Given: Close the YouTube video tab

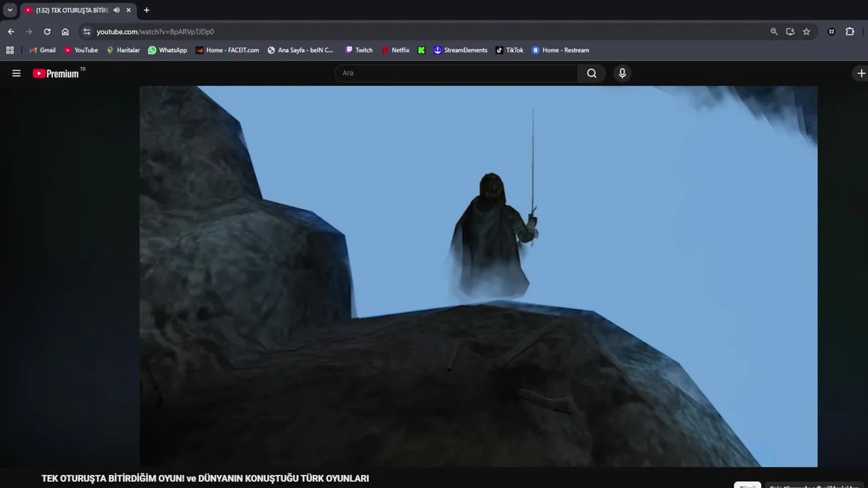Looking at the screenshot, I should (128, 10).
